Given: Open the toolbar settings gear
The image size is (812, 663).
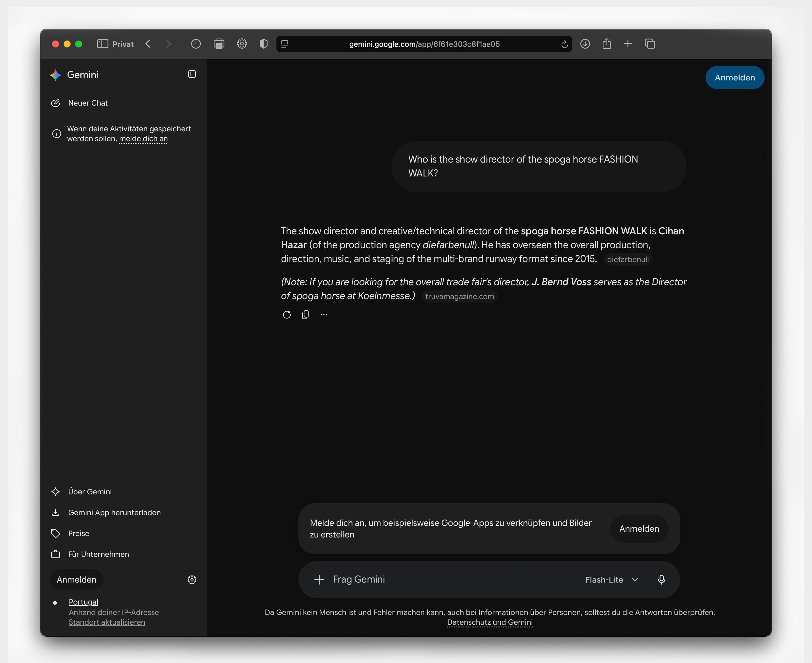Looking at the screenshot, I should coord(242,44).
